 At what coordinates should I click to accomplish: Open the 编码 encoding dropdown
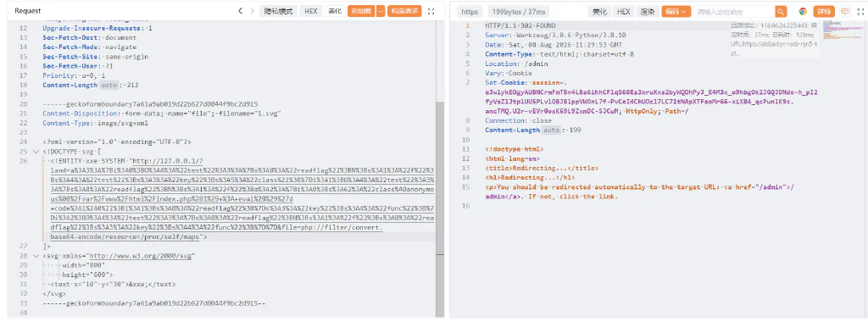tap(676, 12)
